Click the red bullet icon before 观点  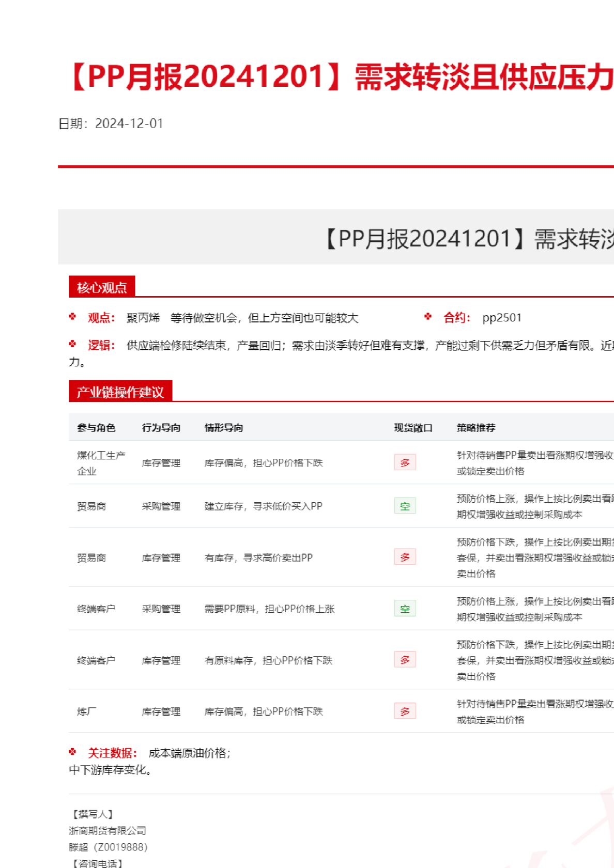(x=72, y=317)
